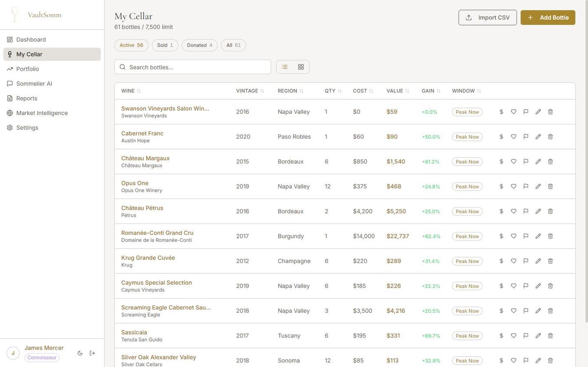Open Dashboard from the sidebar

pos(52,40)
